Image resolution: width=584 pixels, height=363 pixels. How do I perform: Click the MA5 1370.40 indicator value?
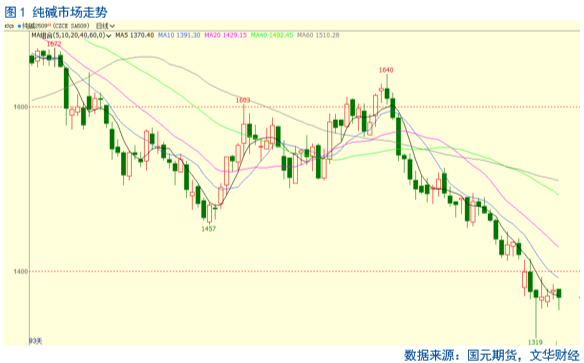point(134,35)
